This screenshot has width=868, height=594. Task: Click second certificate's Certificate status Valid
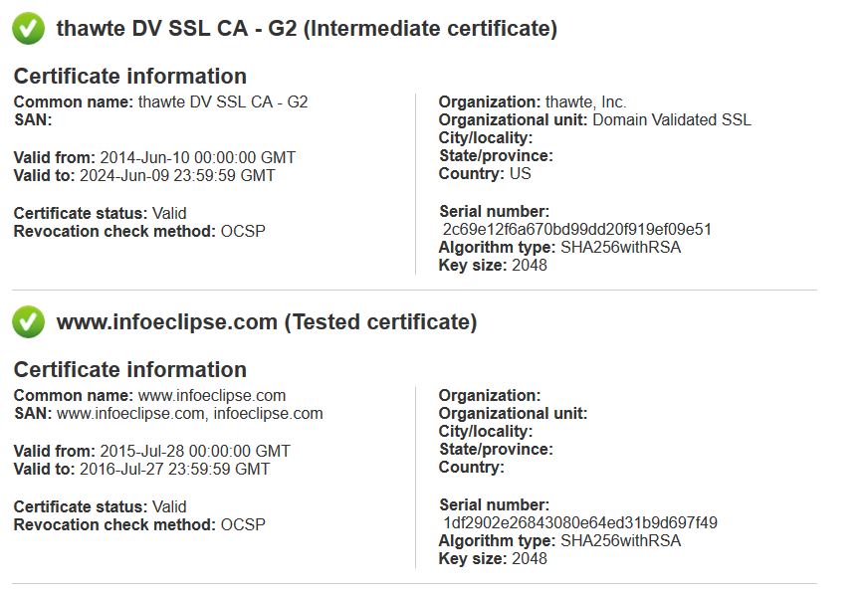point(169,506)
